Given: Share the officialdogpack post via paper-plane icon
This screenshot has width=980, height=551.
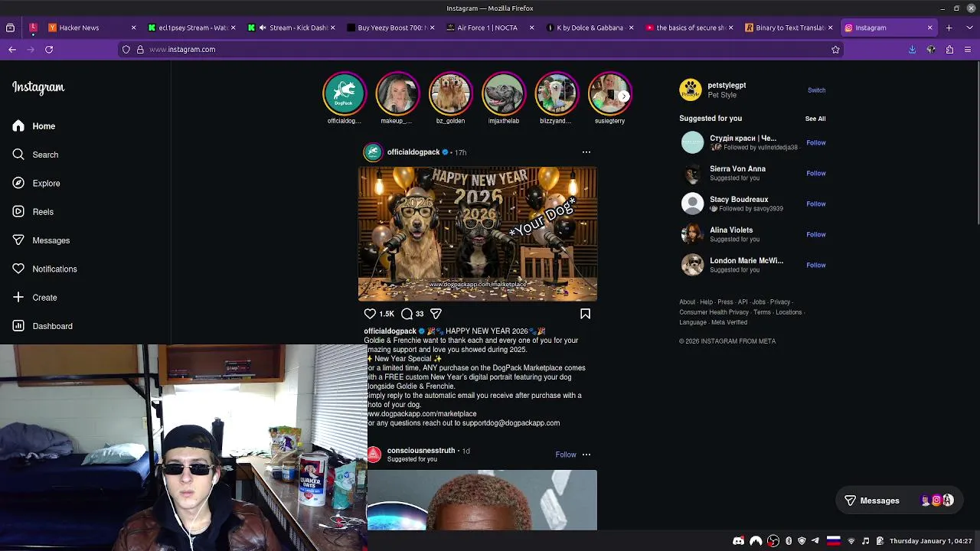Looking at the screenshot, I should (436, 314).
